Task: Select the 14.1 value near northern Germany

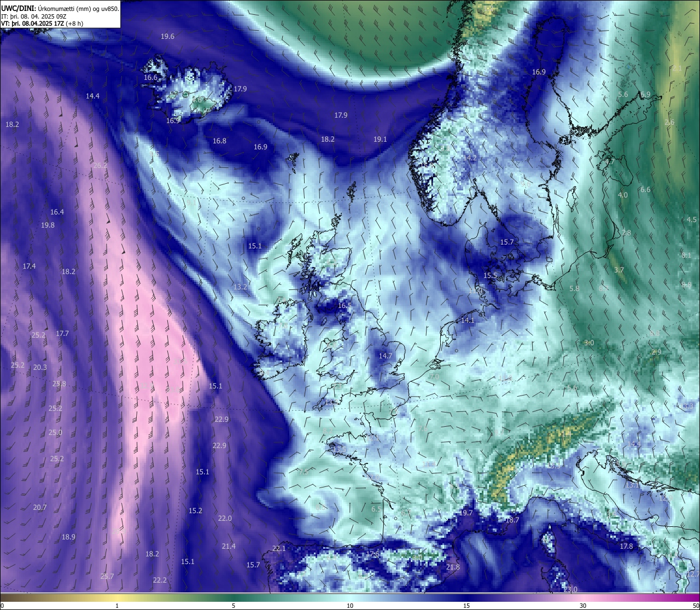Action: click(468, 321)
